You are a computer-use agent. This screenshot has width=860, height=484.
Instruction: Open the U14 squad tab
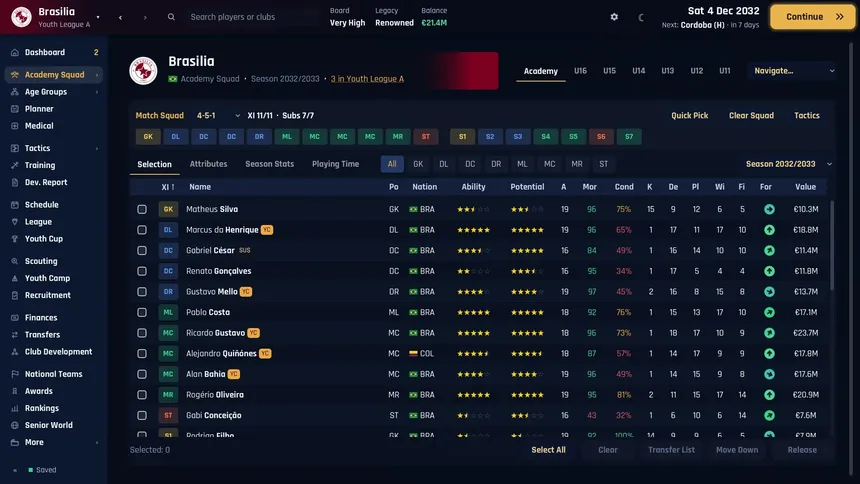click(x=638, y=71)
